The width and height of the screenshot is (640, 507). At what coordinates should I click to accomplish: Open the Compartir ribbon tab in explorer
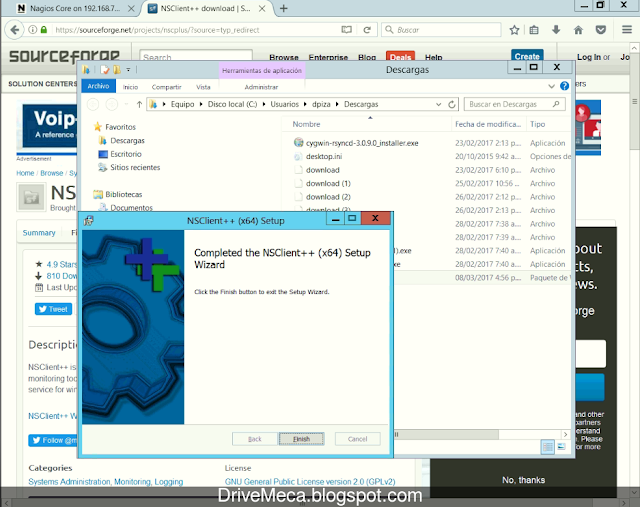click(166, 87)
